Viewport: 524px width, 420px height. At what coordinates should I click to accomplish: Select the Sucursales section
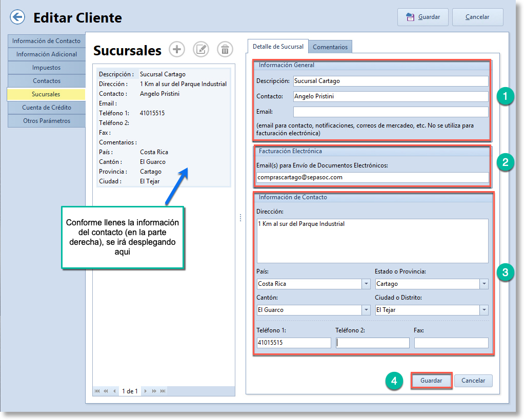46,94
